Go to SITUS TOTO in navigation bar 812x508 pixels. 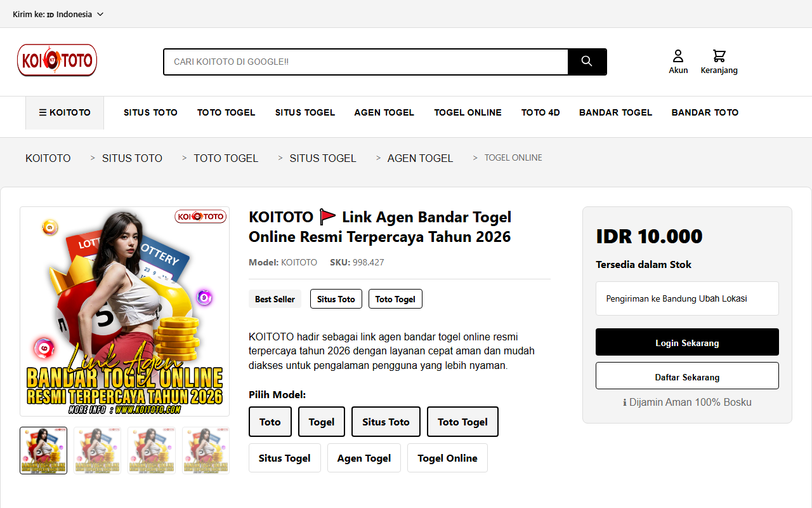click(x=150, y=112)
